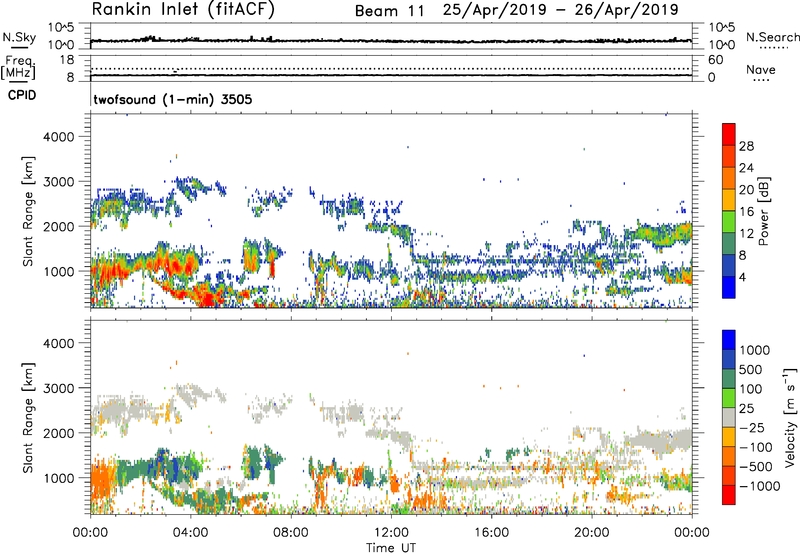Select the "Freq. [MHz]" axis label
The image size is (800, 554).
19,68
